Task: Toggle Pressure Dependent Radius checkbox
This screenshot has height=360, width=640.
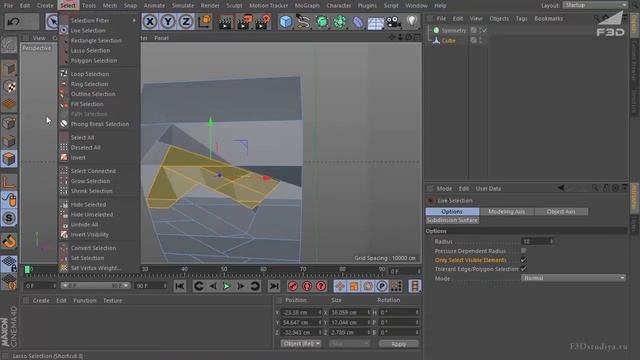Action: point(523,251)
